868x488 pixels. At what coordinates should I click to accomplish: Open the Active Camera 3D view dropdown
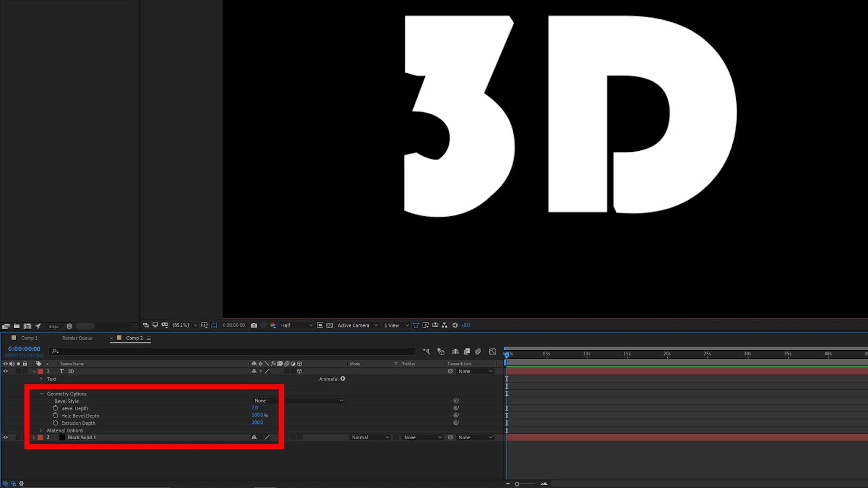358,325
